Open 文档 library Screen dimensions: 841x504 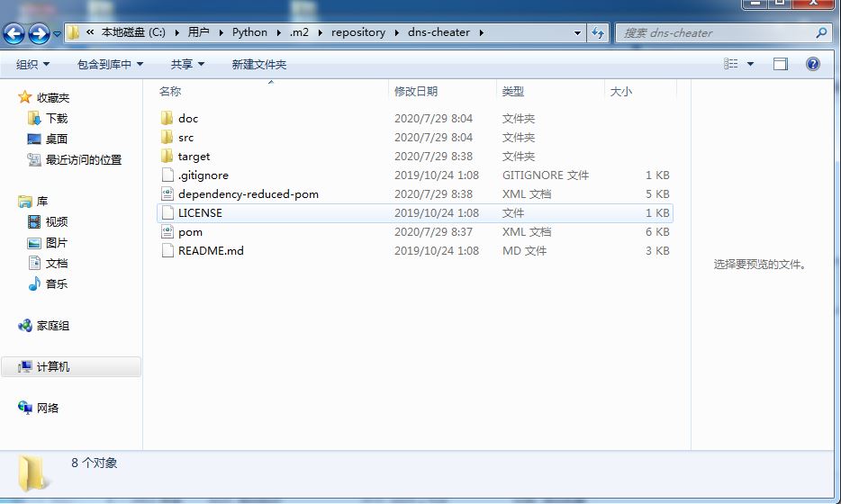point(57,264)
